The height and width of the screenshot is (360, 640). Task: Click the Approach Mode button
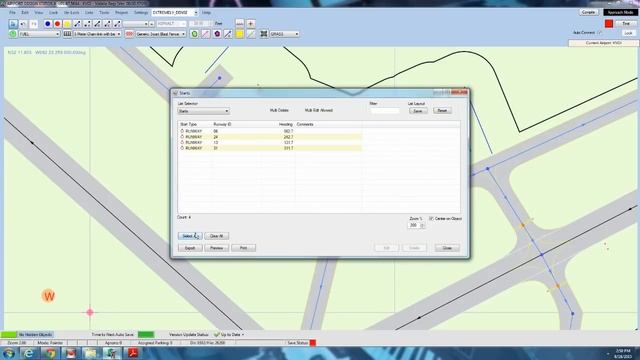click(620, 13)
